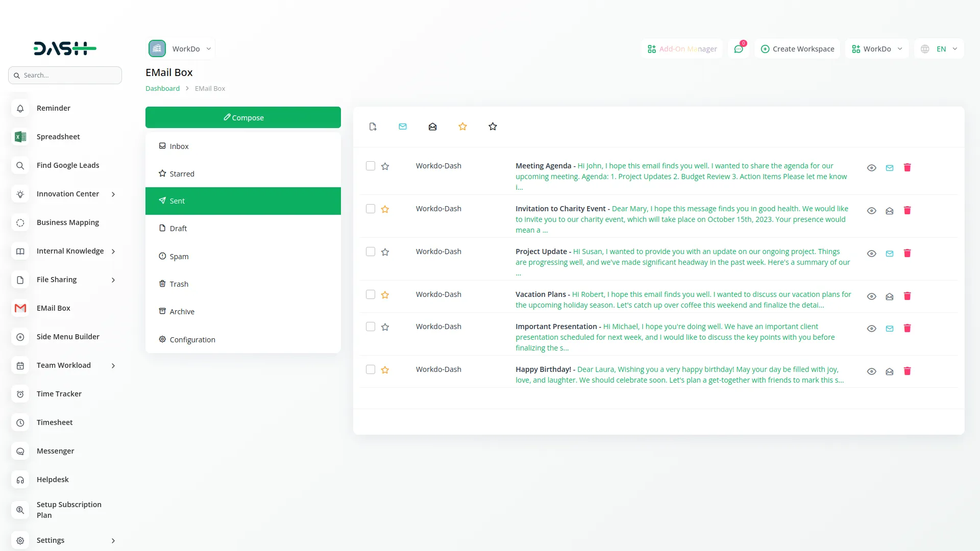Click the Excel icon next to Spreadsheet
The image size is (980, 551).
[20, 137]
